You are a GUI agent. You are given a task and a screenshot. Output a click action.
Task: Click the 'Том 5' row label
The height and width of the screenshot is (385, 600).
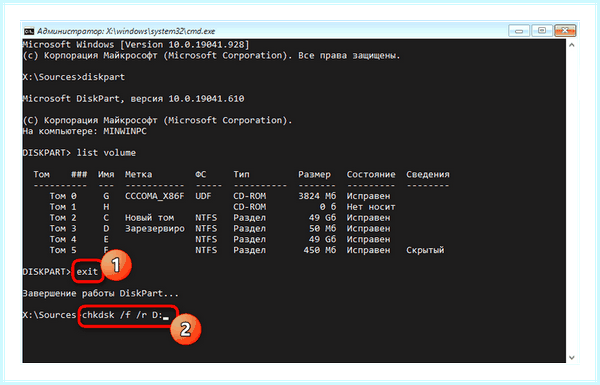tap(63, 250)
